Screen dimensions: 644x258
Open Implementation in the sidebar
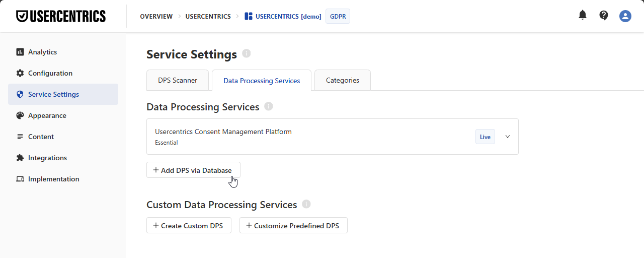[63, 179]
